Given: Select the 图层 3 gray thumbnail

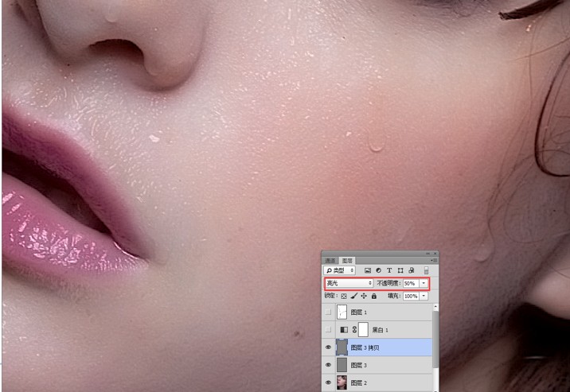Looking at the screenshot, I should pos(342,365).
